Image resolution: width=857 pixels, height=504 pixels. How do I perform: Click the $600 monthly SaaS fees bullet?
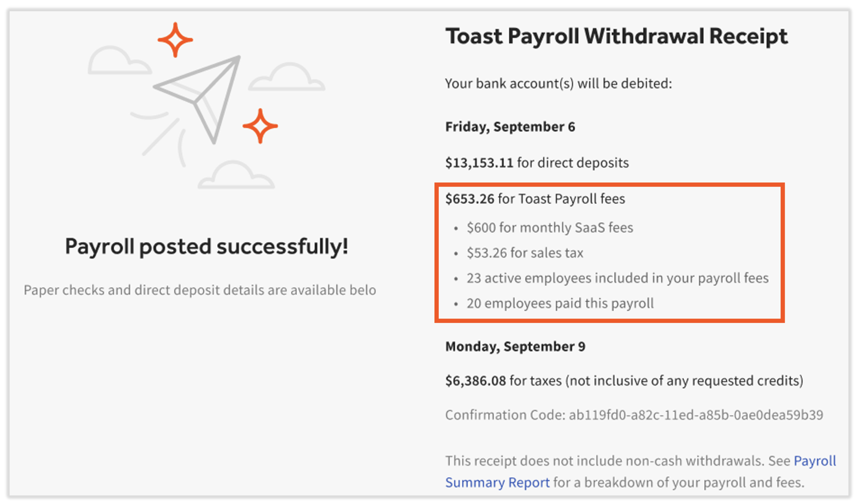[550, 228]
